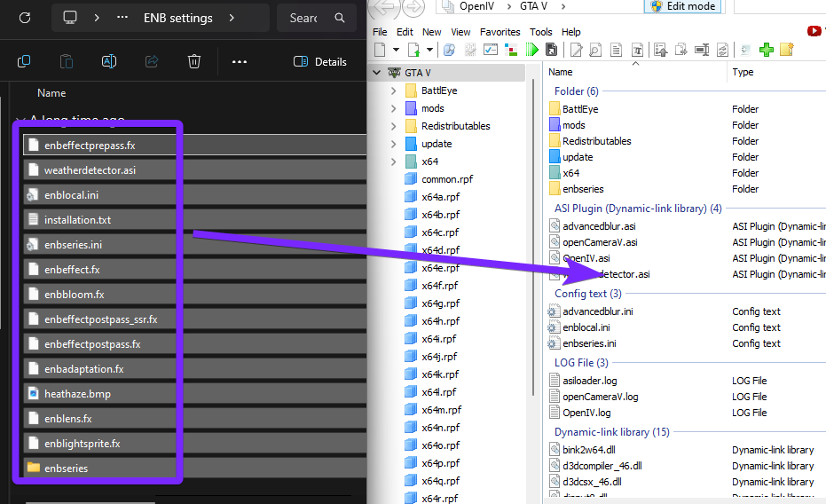The width and height of the screenshot is (826, 504).
Task: Click the rename text-cursor icon in OpenIV
Action: click(x=702, y=50)
